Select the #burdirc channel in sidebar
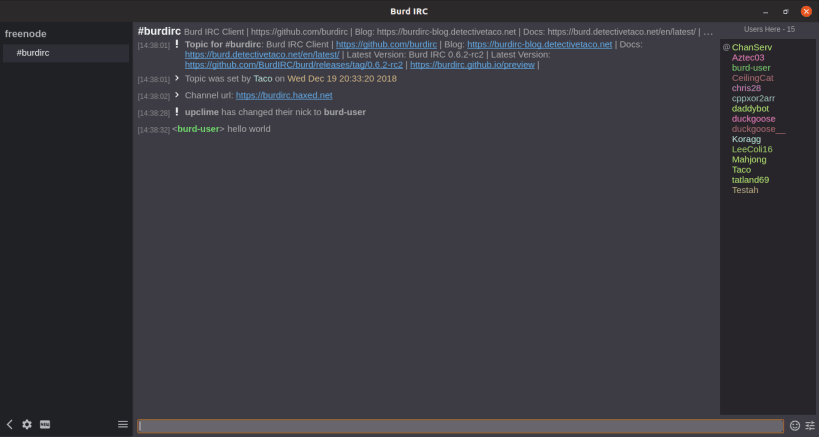 tap(66, 53)
